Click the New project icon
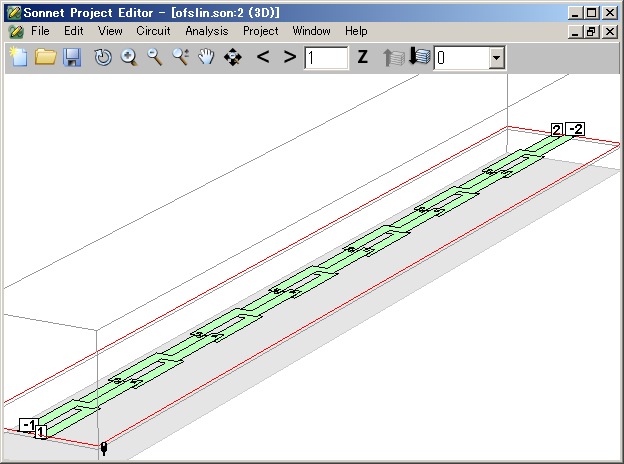This screenshot has width=624, height=464. [x=19, y=57]
